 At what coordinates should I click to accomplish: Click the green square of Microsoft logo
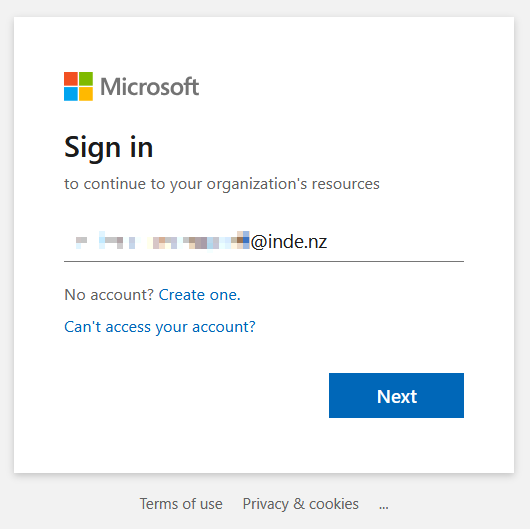coord(86,79)
